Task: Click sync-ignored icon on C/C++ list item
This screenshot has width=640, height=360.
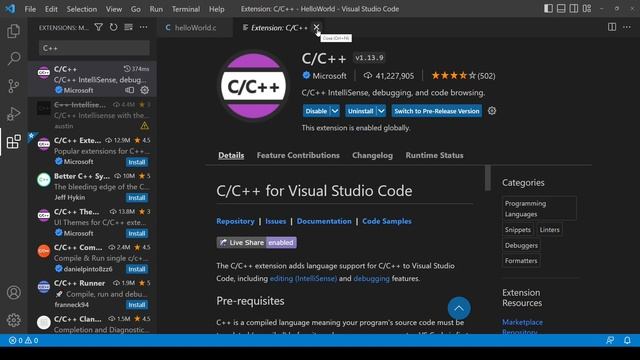Action: [129, 90]
